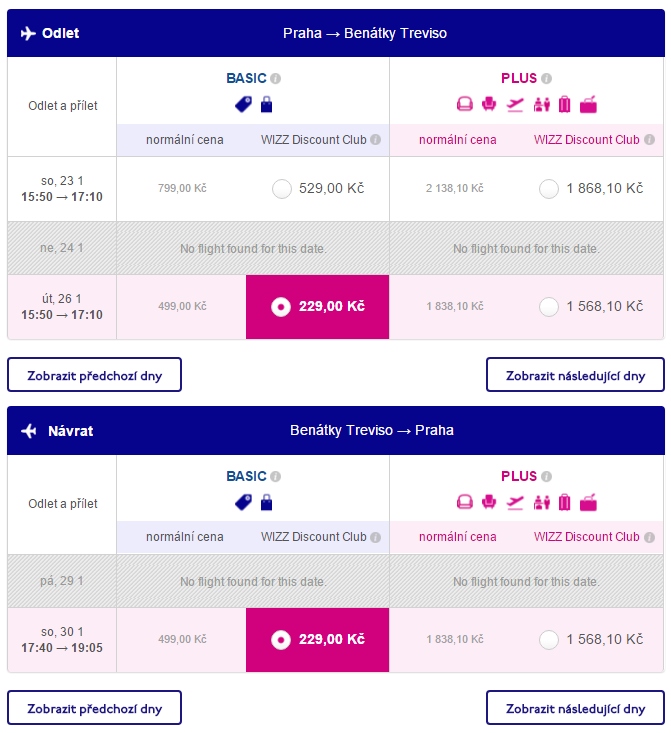Click the price tag icon under departure BASIC

click(243, 104)
